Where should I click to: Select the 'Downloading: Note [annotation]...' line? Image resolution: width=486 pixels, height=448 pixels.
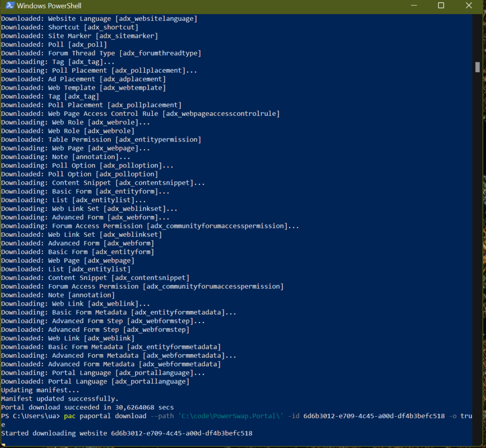65,157
